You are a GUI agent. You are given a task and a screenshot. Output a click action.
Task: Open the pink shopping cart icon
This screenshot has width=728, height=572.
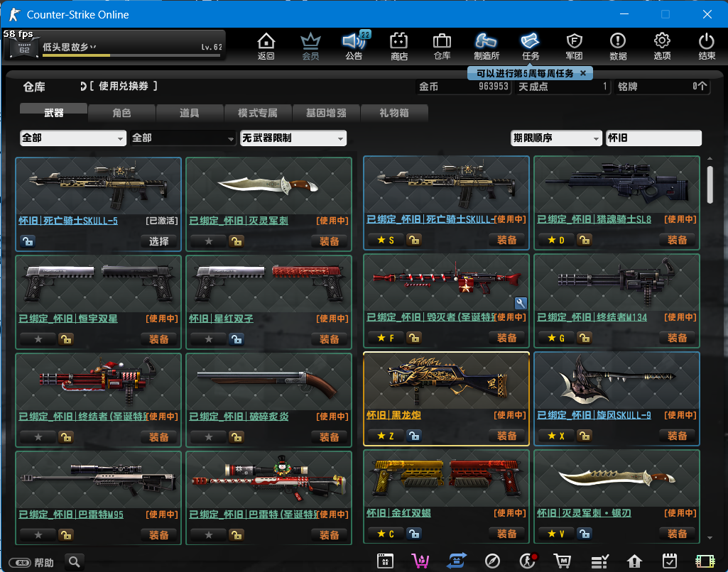420,561
